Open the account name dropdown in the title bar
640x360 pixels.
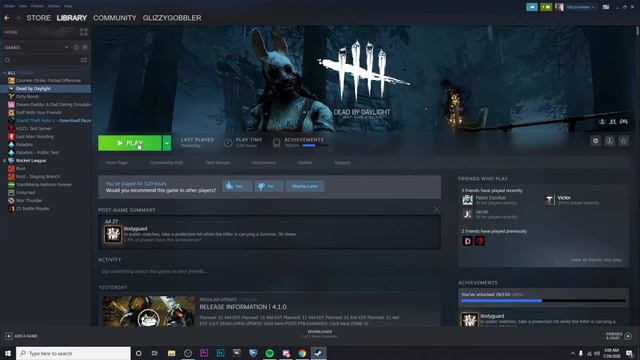coord(580,7)
